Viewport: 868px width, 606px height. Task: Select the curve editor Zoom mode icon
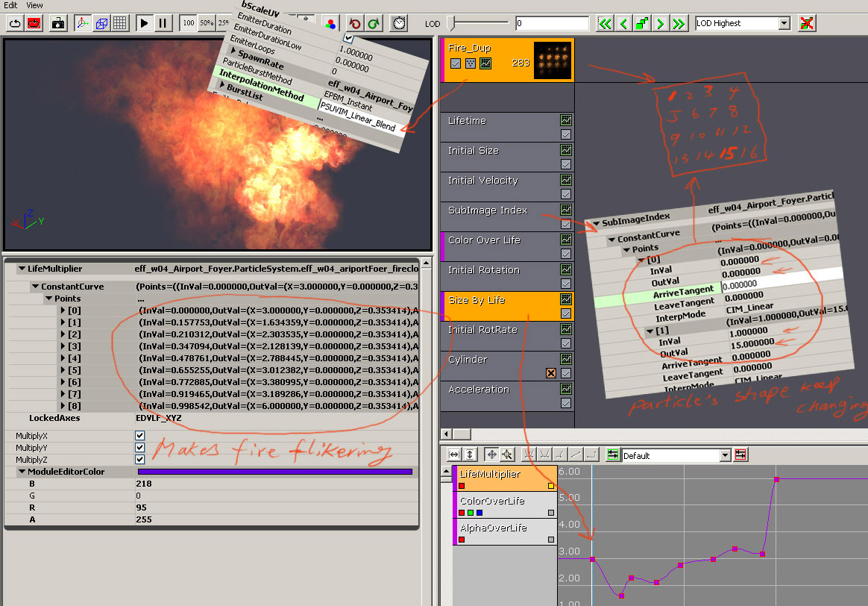[x=507, y=455]
